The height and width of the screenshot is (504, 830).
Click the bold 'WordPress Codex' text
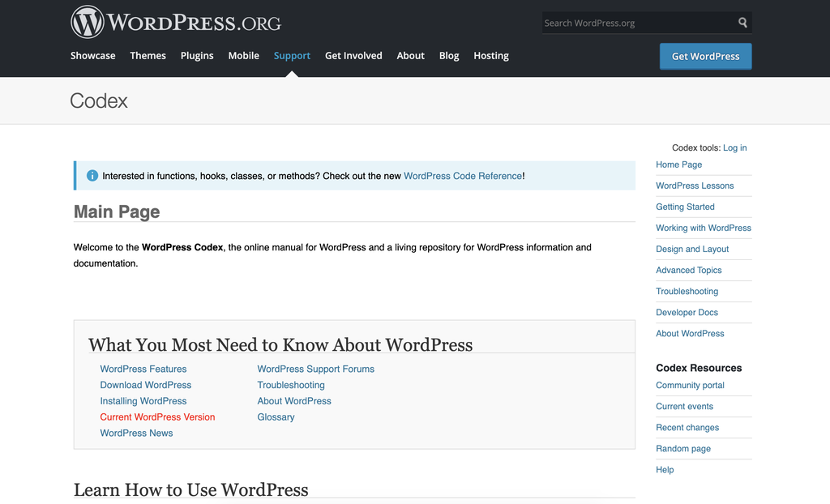[182, 247]
